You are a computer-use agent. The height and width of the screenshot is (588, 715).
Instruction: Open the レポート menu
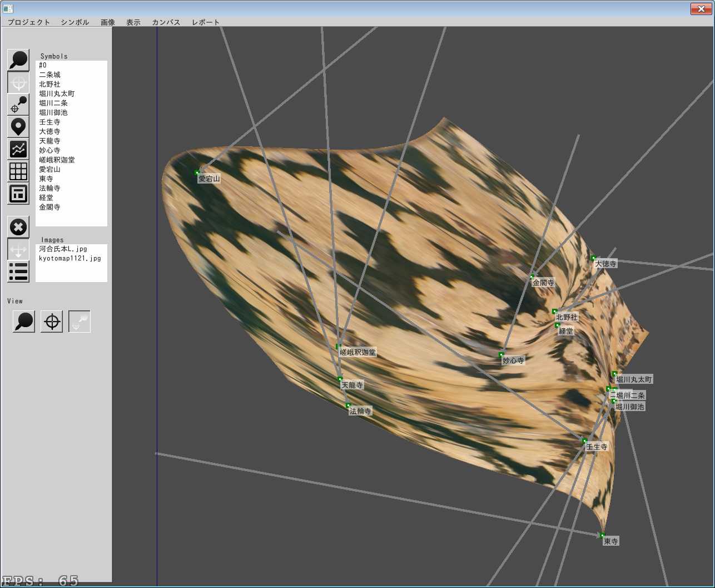coord(206,22)
